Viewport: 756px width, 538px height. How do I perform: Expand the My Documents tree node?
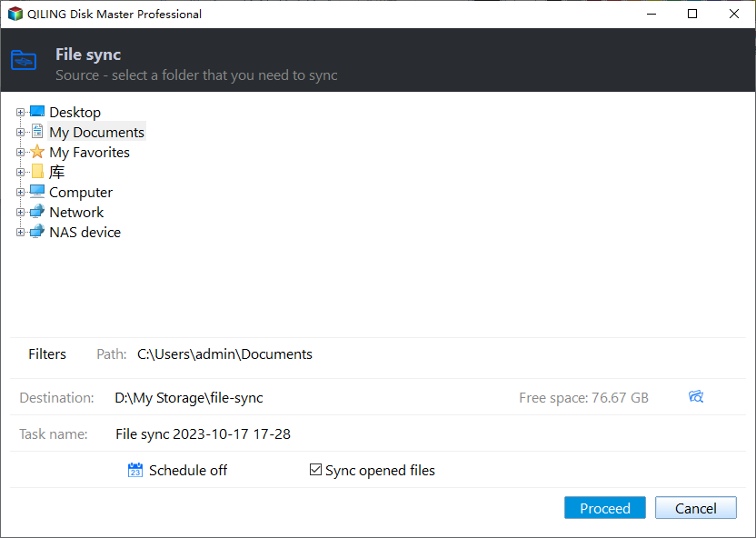pyautogui.click(x=20, y=132)
